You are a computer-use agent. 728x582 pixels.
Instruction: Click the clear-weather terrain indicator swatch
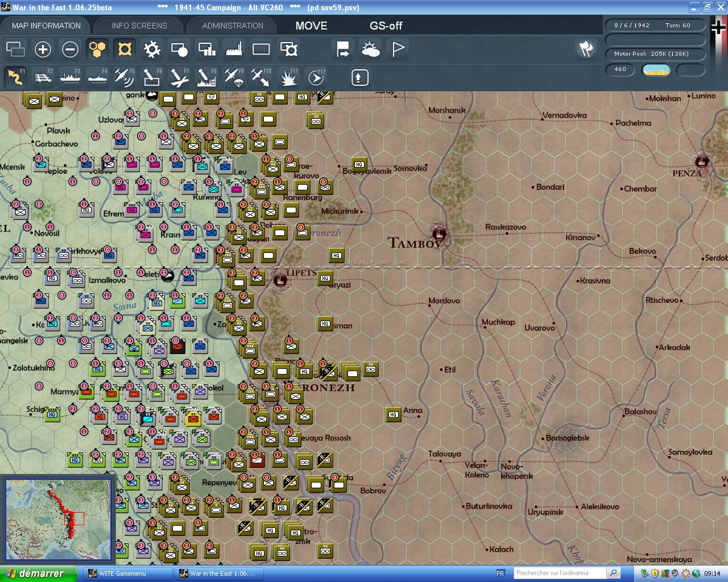[656, 69]
